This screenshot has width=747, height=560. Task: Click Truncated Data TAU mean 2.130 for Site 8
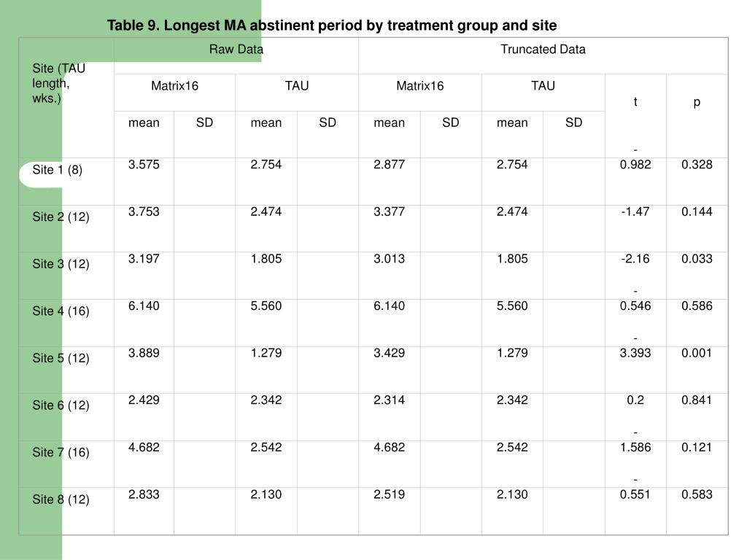[x=513, y=494]
